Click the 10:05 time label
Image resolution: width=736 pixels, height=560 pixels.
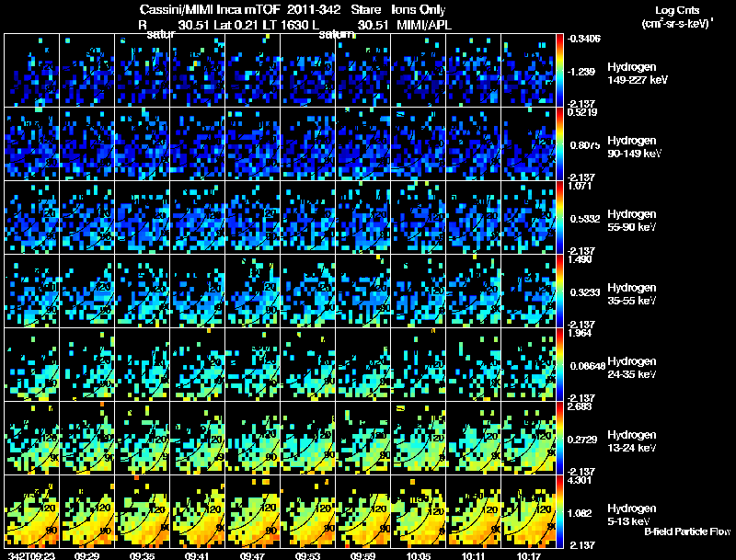(419, 555)
